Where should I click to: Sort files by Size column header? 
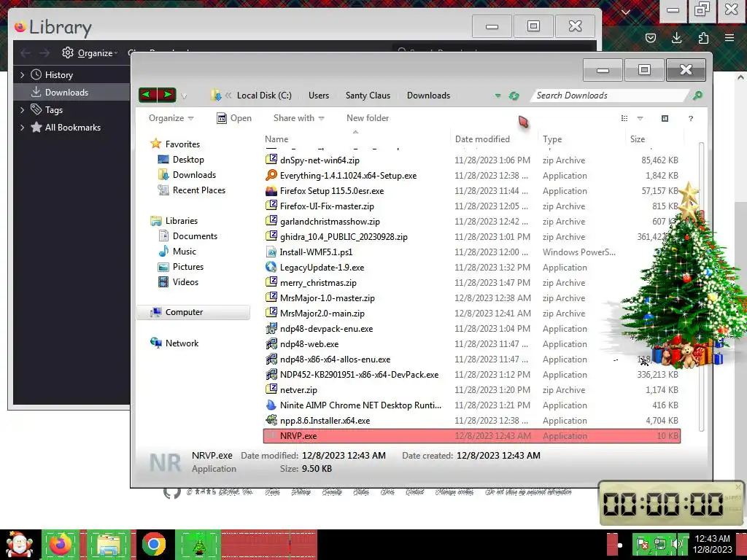coord(638,139)
